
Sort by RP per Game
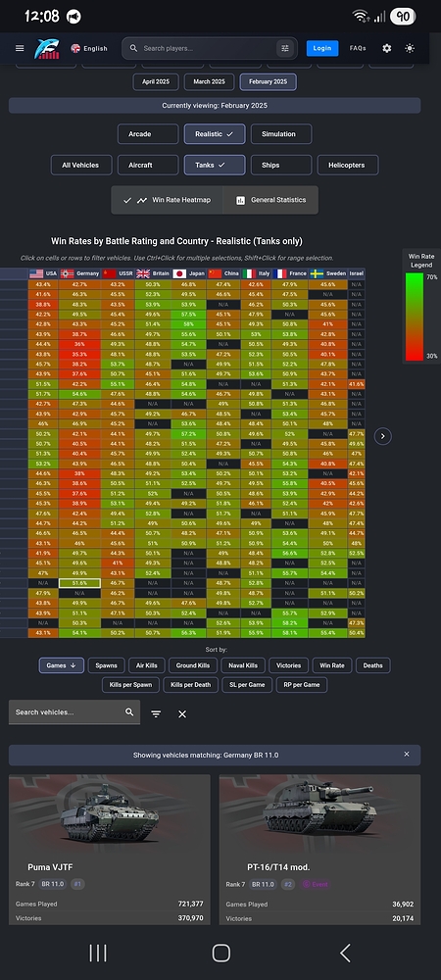pos(302,685)
